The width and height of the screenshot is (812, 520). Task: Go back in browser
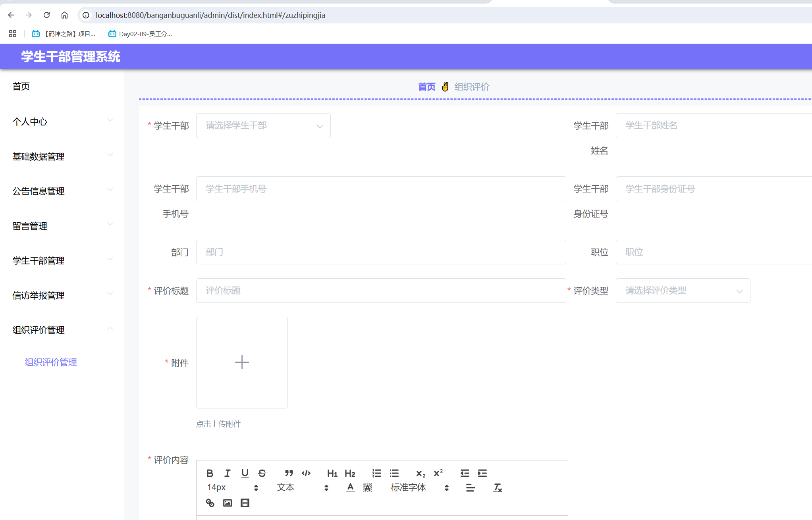[x=11, y=15]
